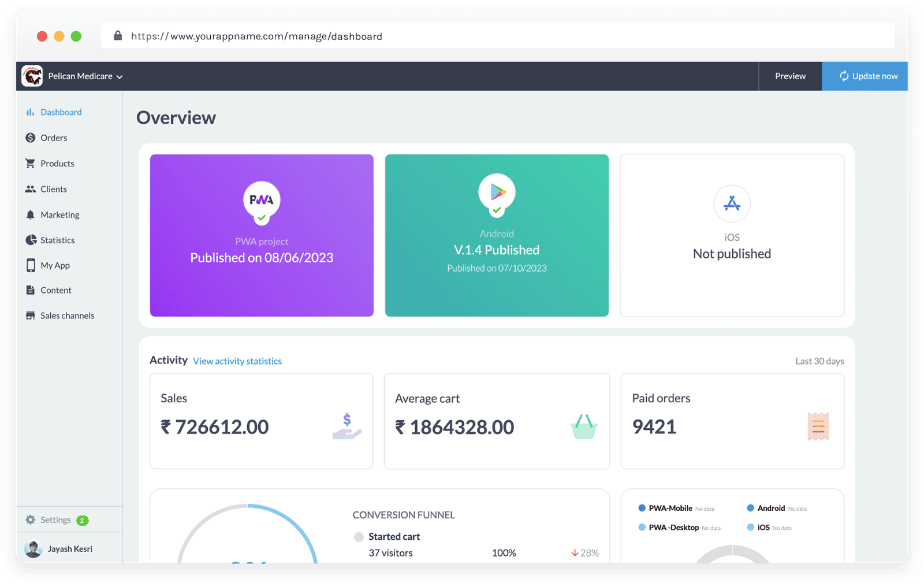Click the Pelican Medicare logo icon
Screen dimensions: 924x586
(x=32, y=76)
